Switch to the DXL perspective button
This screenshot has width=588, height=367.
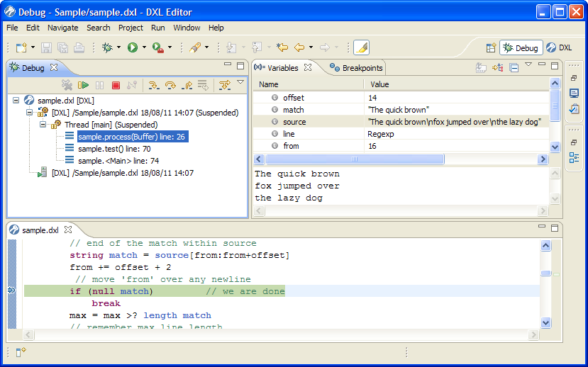[x=559, y=48]
